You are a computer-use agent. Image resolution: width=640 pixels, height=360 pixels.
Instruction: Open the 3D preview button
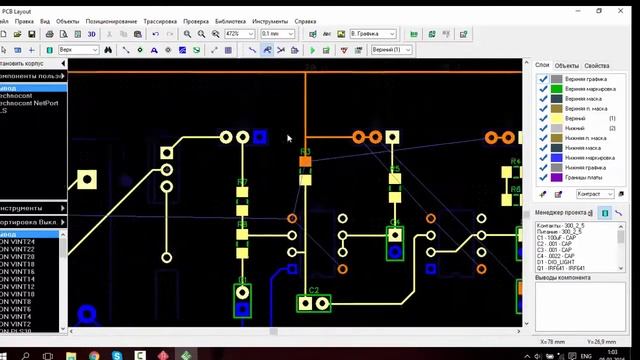click(x=91, y=34)
